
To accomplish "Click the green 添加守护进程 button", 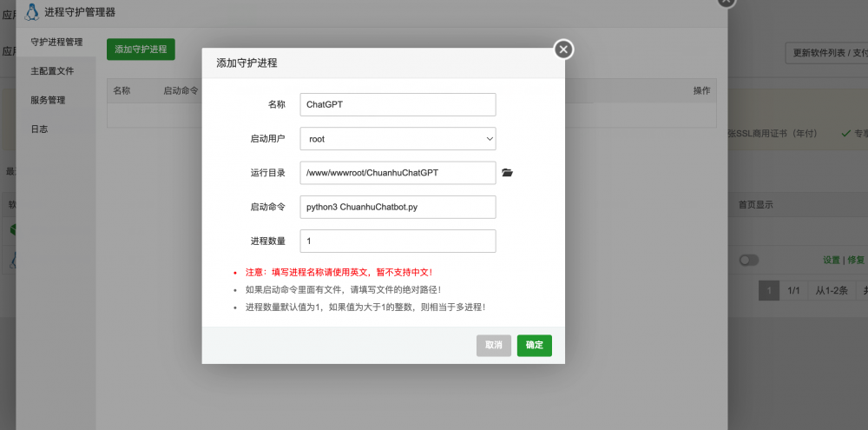I will tap(141, 50).
